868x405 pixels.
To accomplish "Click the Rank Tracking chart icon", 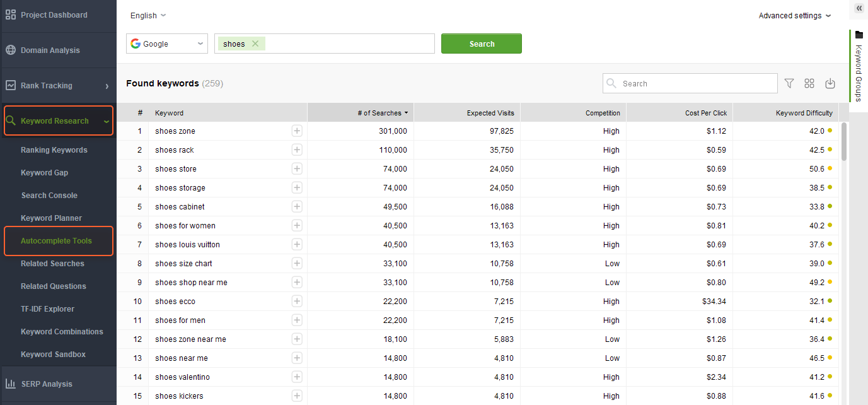I will point(10,86).
